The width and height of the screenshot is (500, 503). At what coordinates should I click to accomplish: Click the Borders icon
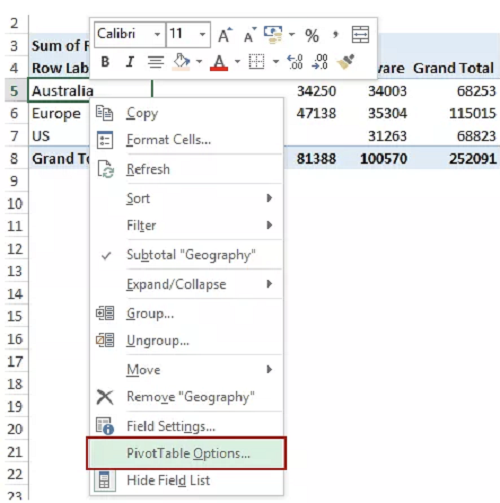[x=257, y=62]
